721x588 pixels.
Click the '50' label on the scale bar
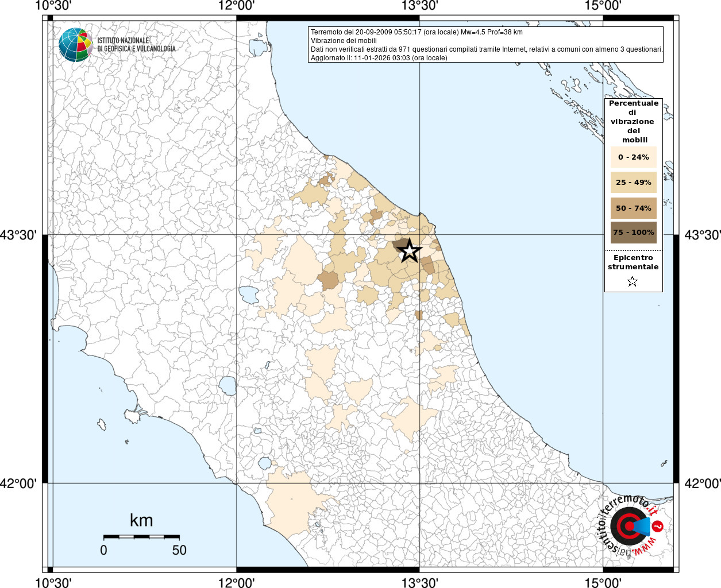coord(179,550)
